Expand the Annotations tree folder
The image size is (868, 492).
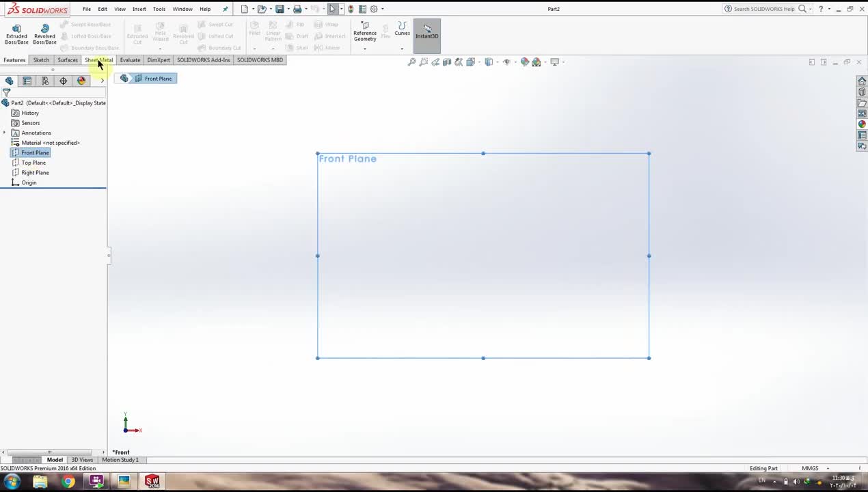click(x=5, y=133)
